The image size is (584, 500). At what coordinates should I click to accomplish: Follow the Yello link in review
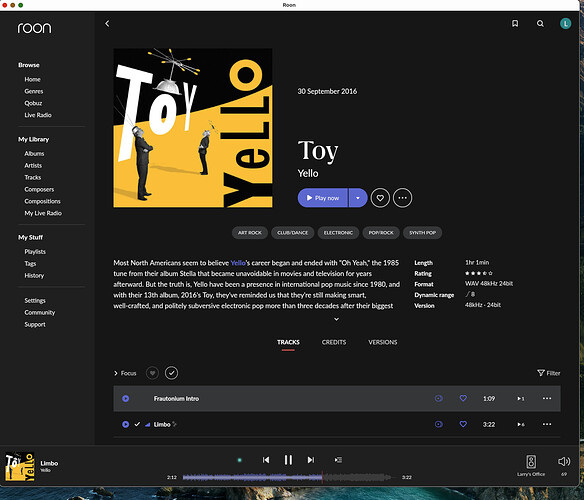click(x=238, y=263)
